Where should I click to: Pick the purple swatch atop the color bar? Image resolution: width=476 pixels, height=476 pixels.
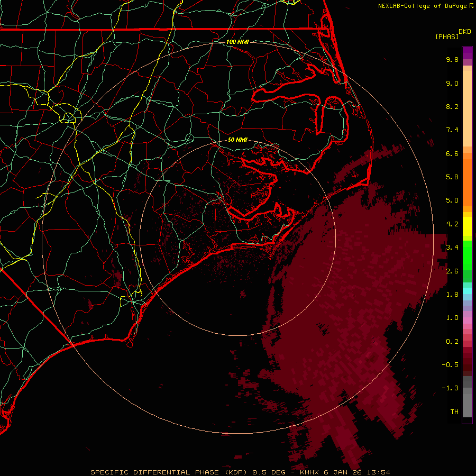click(467, 53)
